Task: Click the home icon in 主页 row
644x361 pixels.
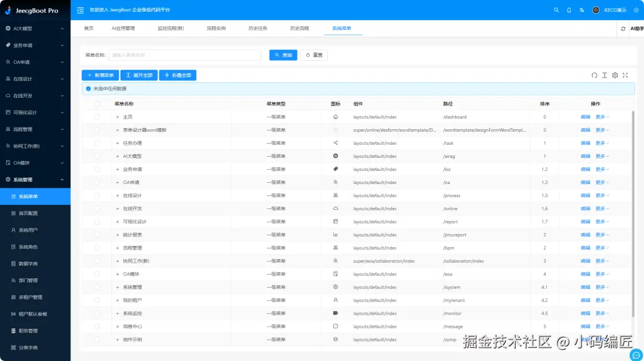Action: point(336,117)
